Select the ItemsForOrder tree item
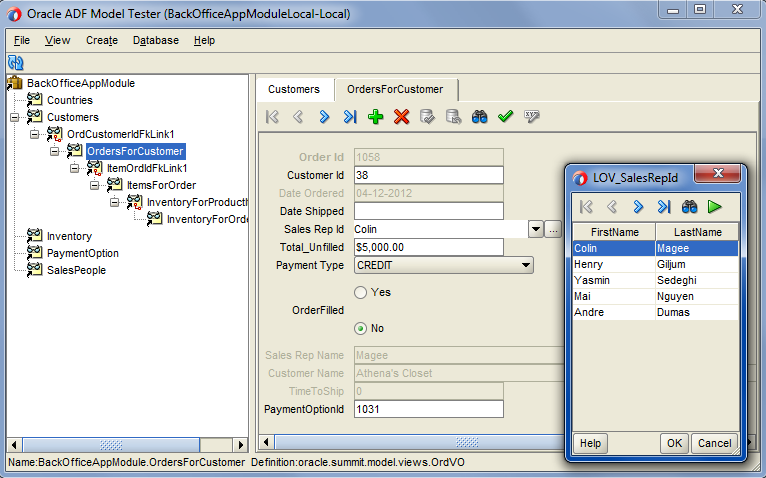This screenshot has height=478, width=766. coord(161,185)
